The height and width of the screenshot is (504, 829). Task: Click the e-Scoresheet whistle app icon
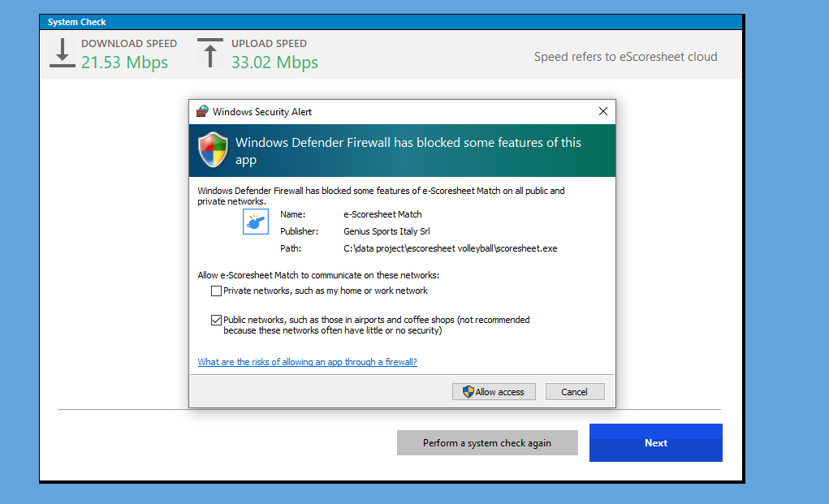pyautogui.click(x=256, y=222)
